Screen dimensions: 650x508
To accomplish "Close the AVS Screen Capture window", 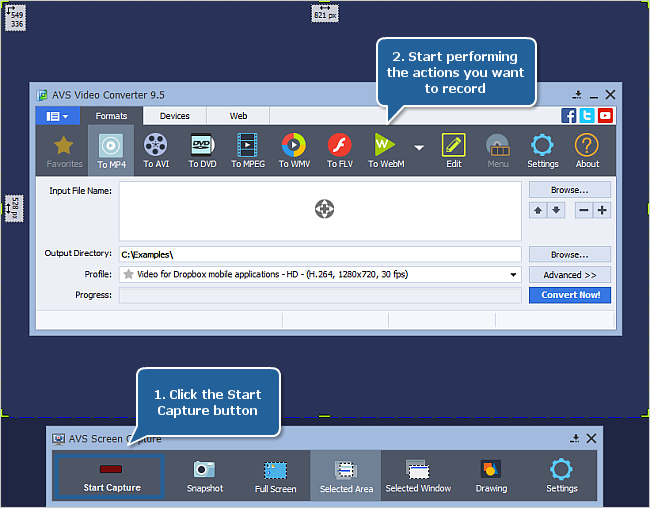I will pos(592,438).
